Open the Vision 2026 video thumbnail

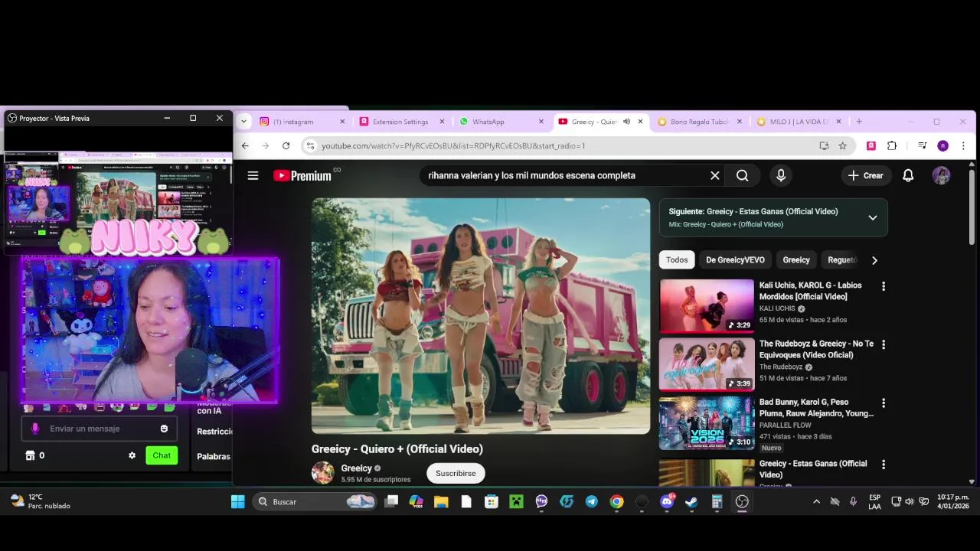(x=707, y=423)
